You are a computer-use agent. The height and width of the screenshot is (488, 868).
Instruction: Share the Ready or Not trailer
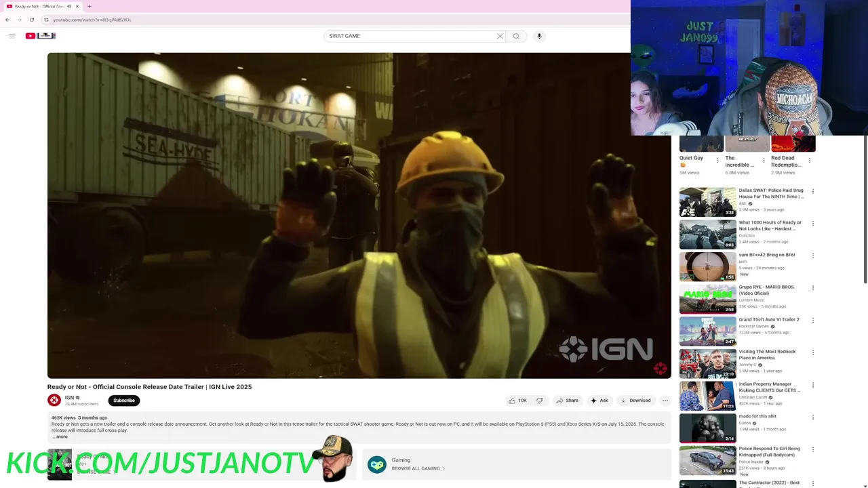click(x=567, y=401)
